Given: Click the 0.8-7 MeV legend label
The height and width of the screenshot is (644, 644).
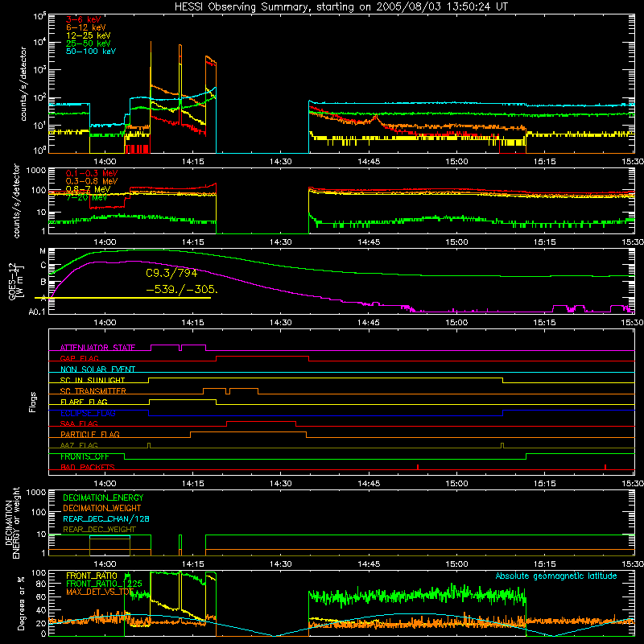Looking at the screenshot, I should (x=89, y=189).
